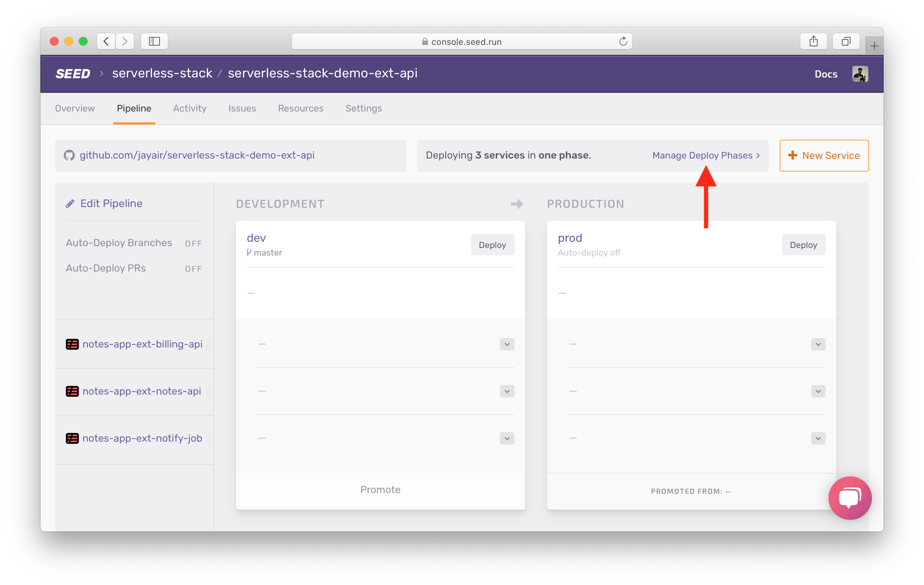Click the Deploy button for prod environment
Viewport: 924px width, 585px height.
coord(802,245)
